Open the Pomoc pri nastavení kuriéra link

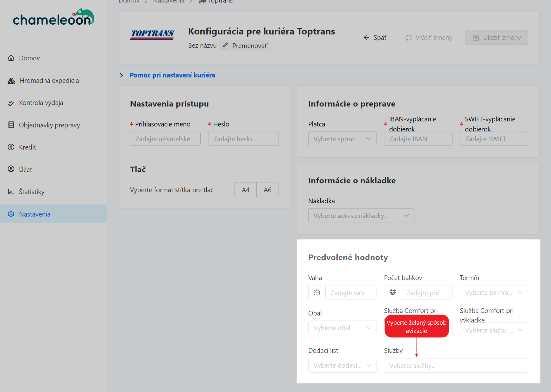[x=172, y=75]
